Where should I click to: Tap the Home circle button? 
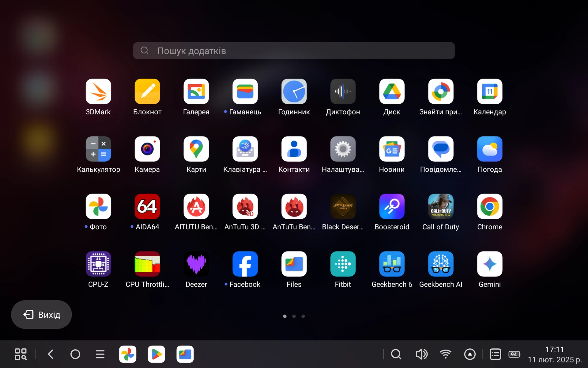[75, 354]
